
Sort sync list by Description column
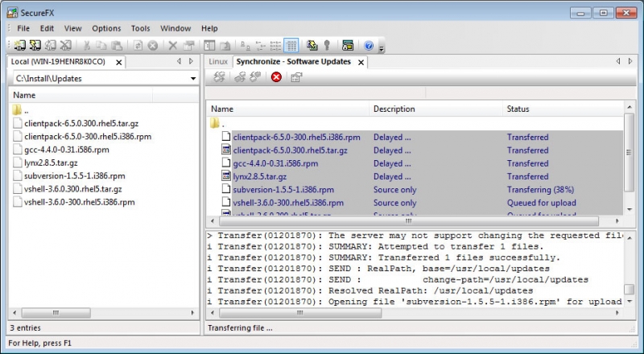click(436, 109)
